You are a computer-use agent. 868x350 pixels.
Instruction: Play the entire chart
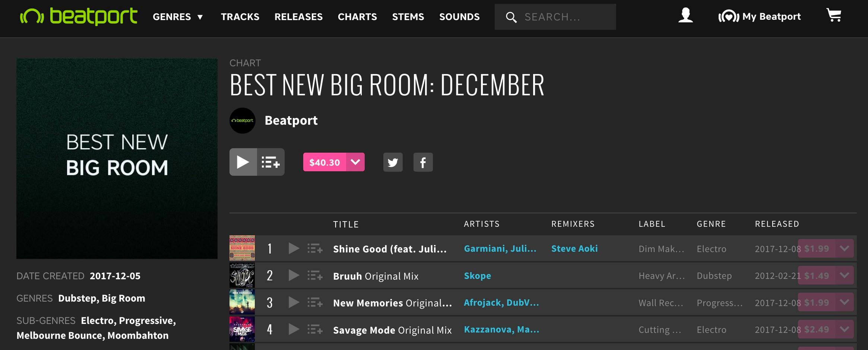click(x=243, y=162)
